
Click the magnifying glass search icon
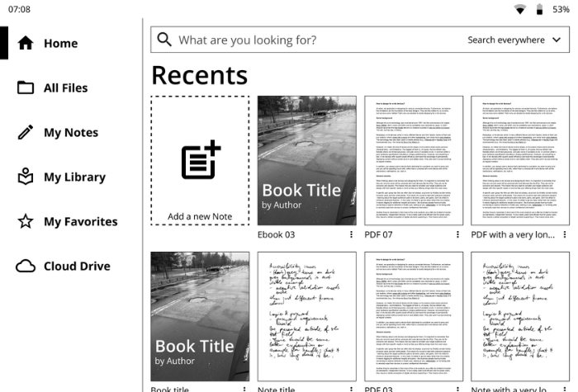pyautogui.click(x=164, y=40)
